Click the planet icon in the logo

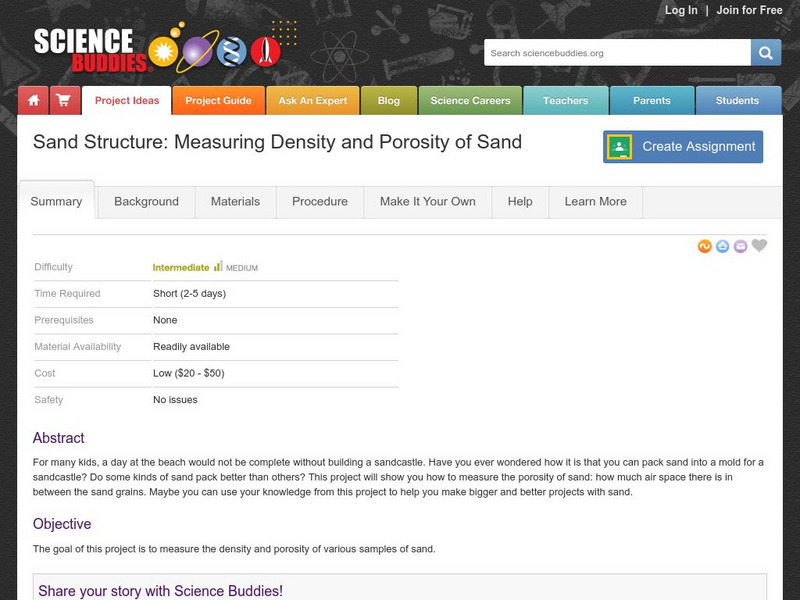(197, 52)
